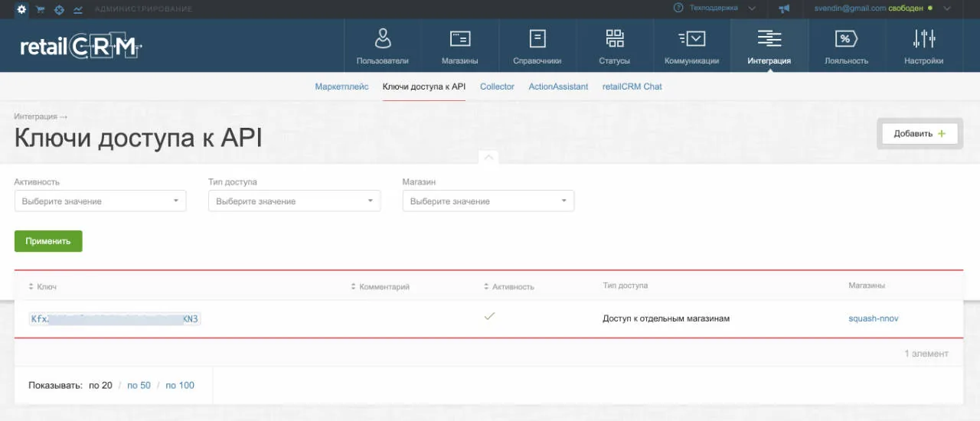Click the свободен status indicator
Image resolution: width=980 pixels, height=421 pixels.
(x=910, y=8)
